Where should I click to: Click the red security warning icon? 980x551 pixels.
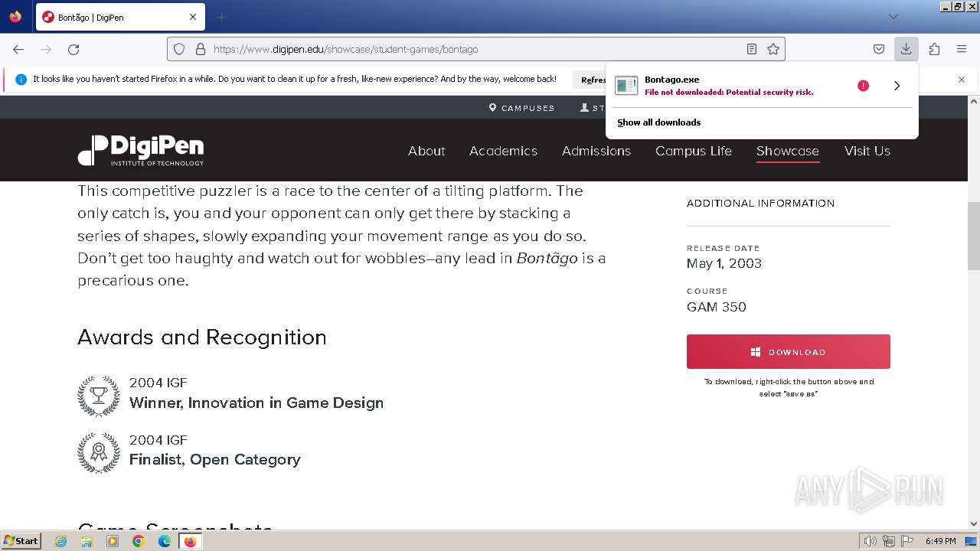point(863,86)
